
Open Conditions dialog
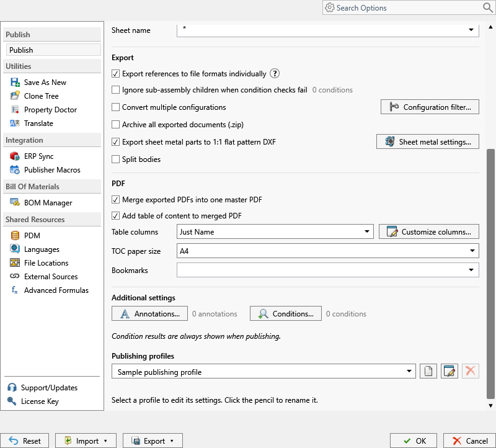coord(286,313)
